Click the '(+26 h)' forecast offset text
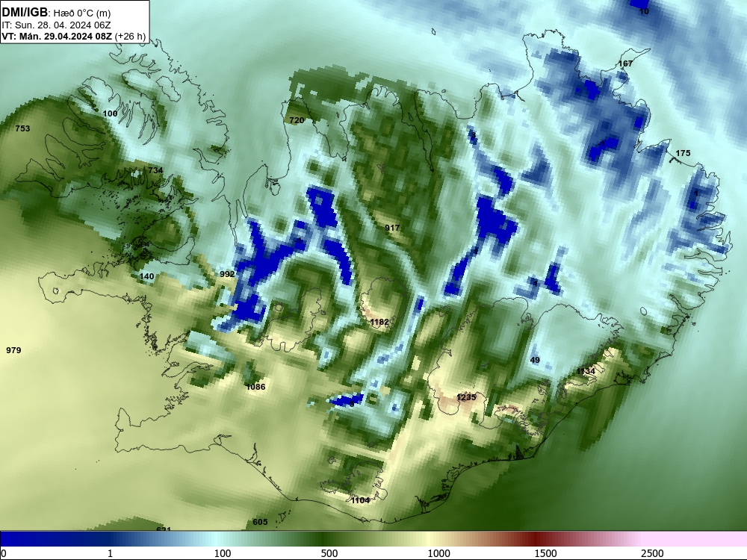Screen dimensions: 747x560 [x=131, y=36]
